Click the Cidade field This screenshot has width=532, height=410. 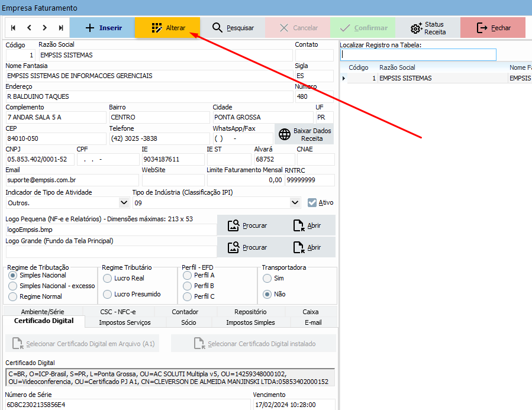[263, 117]
